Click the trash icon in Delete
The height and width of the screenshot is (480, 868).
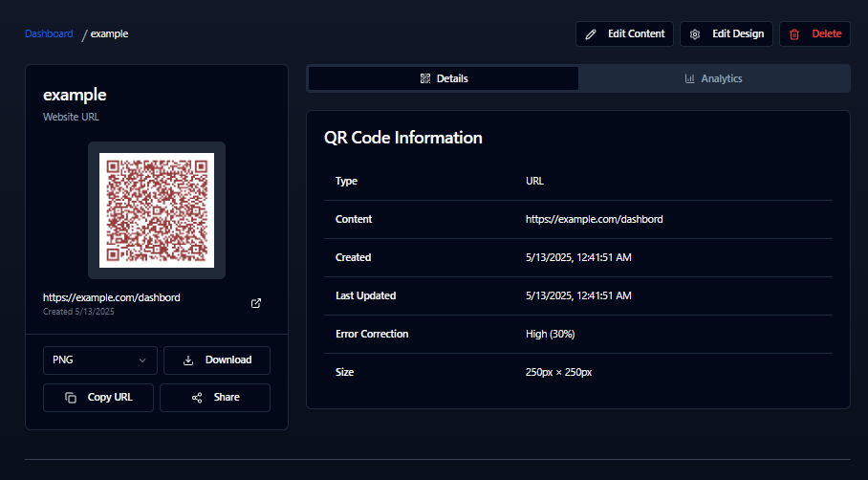(794, 34)
